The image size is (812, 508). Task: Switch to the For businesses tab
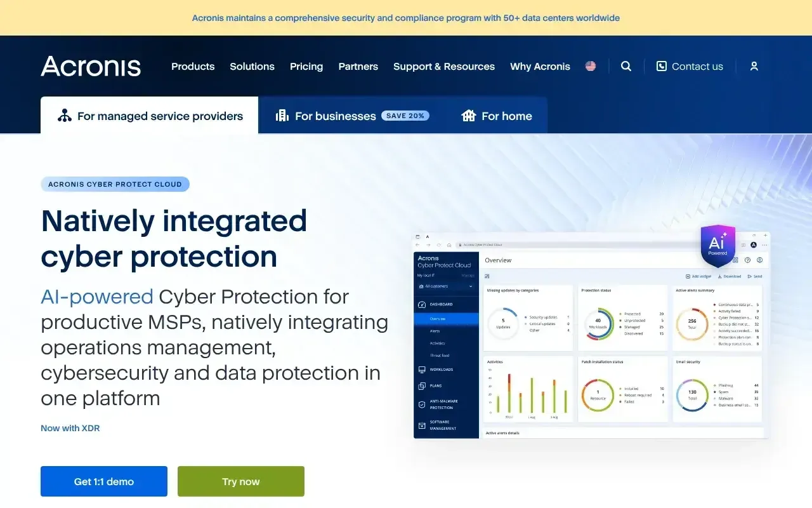point(336,116)
